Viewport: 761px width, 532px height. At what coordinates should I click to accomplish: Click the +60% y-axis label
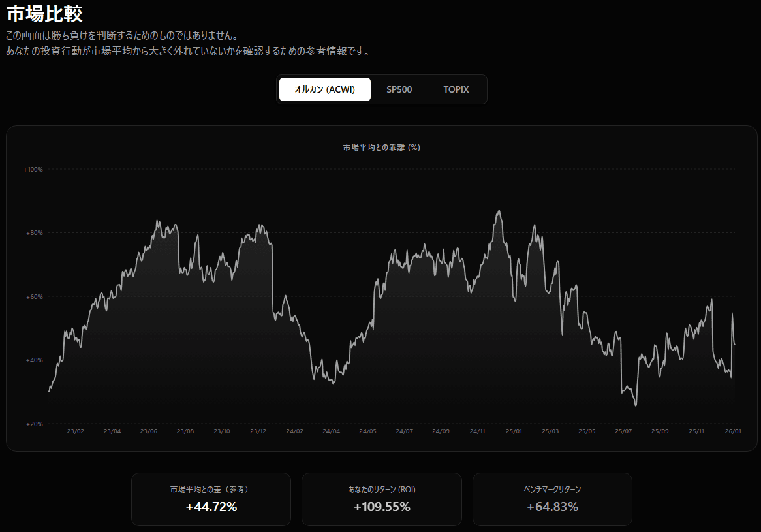click(35, 297)
